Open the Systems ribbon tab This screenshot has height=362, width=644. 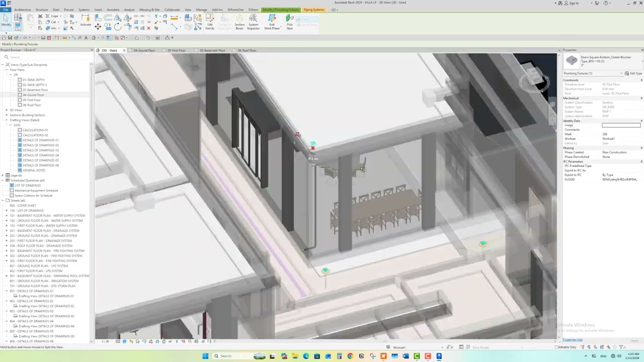coord(84,10)
